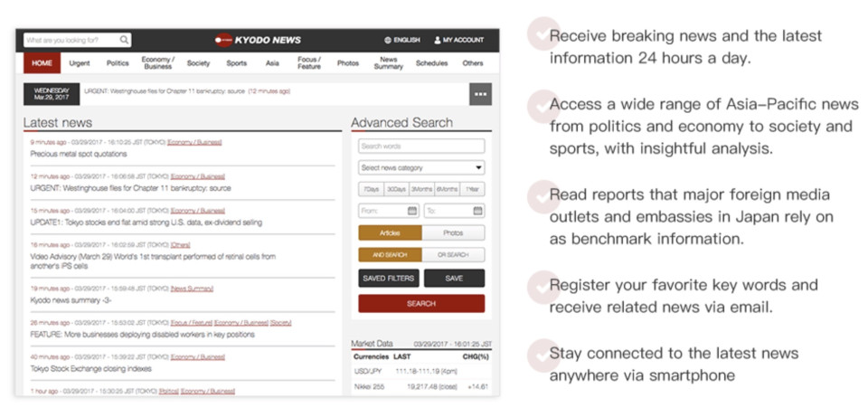
Task: Open the News Summary tab
Action: click(389, 63)
